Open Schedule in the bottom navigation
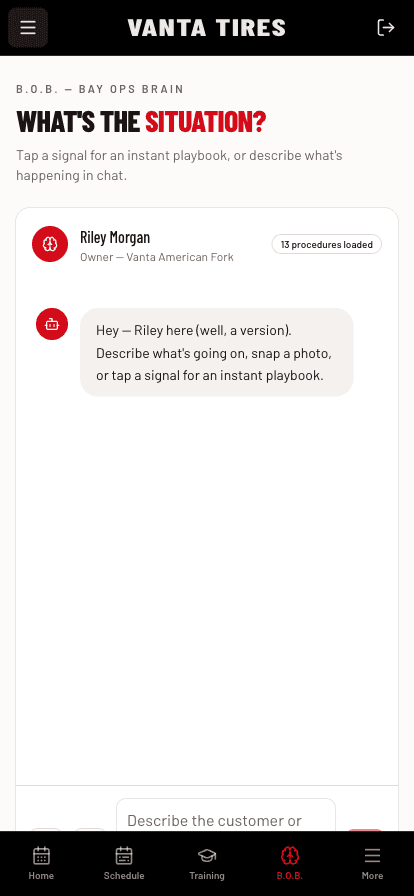Viewport: 414px width, 896px height. click(x=124, y=863)
